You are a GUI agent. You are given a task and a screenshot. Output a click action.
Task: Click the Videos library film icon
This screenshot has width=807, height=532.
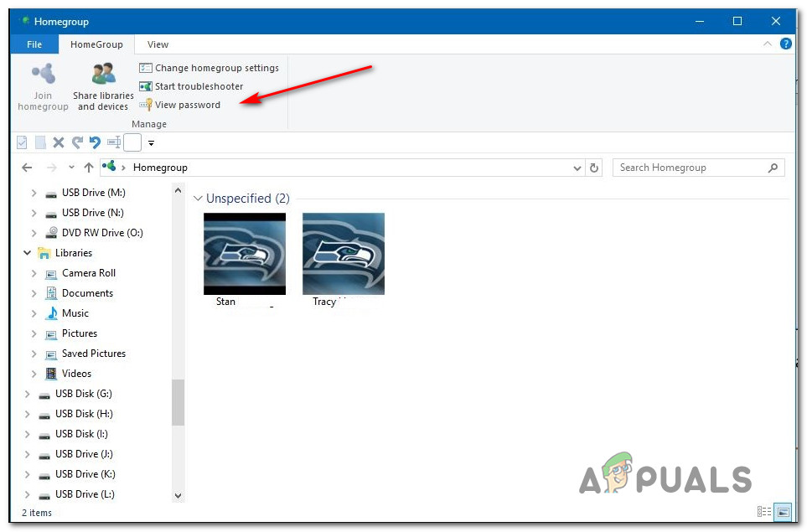coord(51,374)
